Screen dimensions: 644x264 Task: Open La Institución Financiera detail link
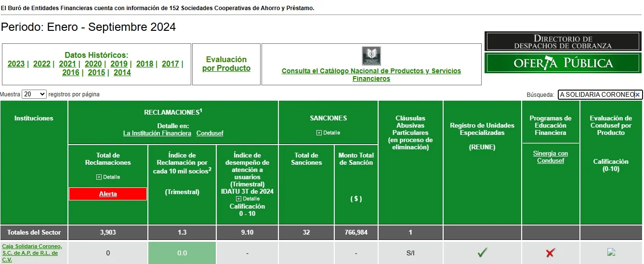coord(157,133)
